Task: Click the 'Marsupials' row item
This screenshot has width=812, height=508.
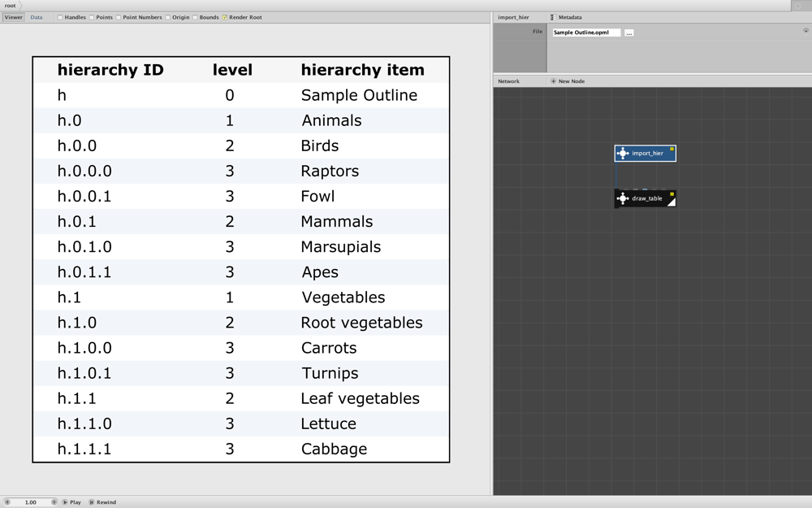Action: click(341, 247)
